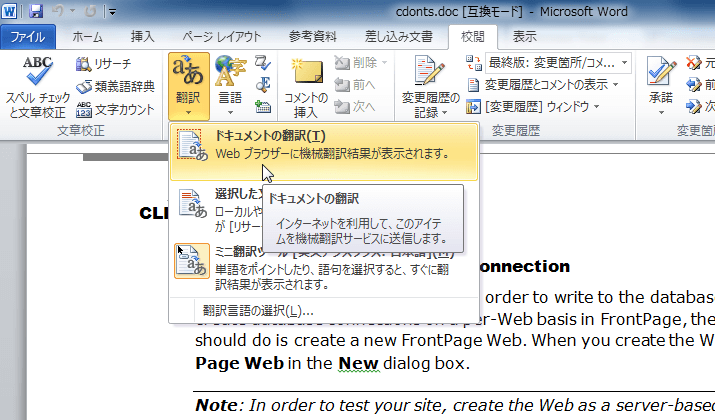
Task: Switch to the 表示 tab
Action: [x=524, y=37]
